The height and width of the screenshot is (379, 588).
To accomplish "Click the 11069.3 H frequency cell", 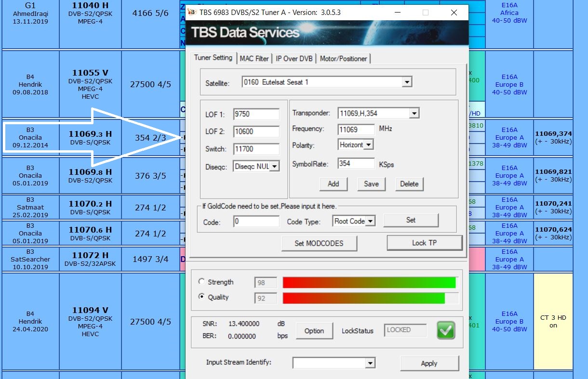I will (90, 138).
